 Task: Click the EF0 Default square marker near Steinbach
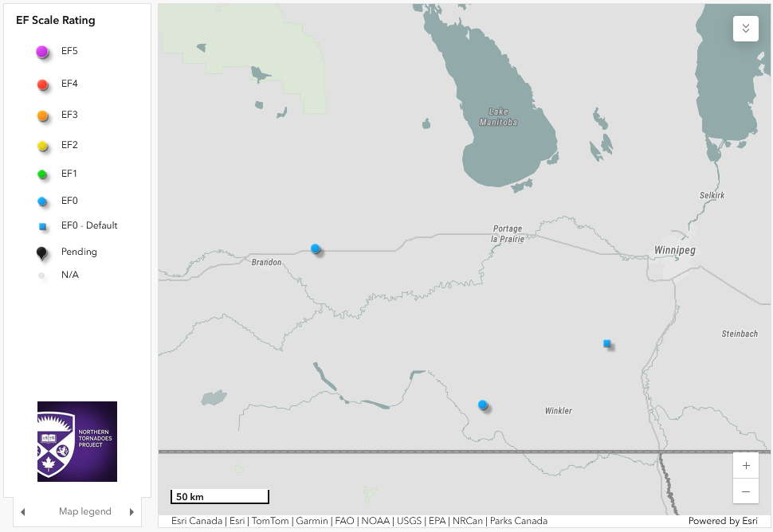[x=607, y=344]
